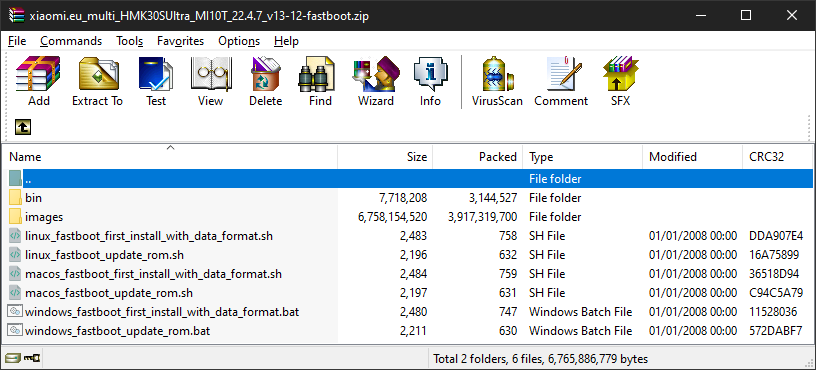
Task: Select windows_fastboot_update_rom.bat file name
Action: click(x=118, y=330)
